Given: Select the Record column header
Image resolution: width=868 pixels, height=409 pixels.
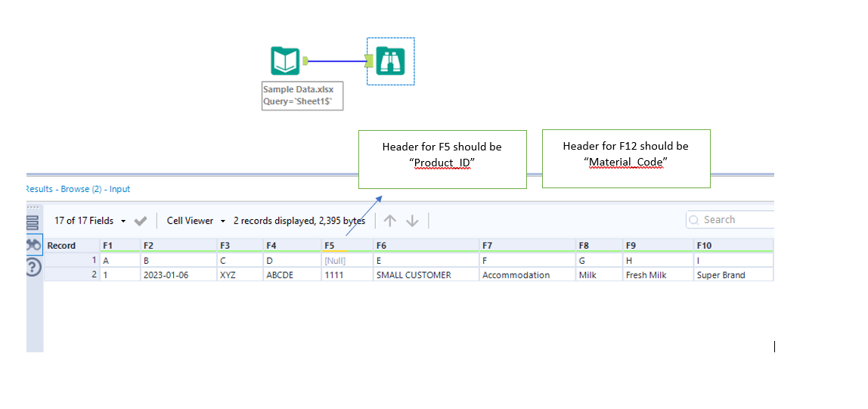Looking at the screenshot, I should pos(72,246).
